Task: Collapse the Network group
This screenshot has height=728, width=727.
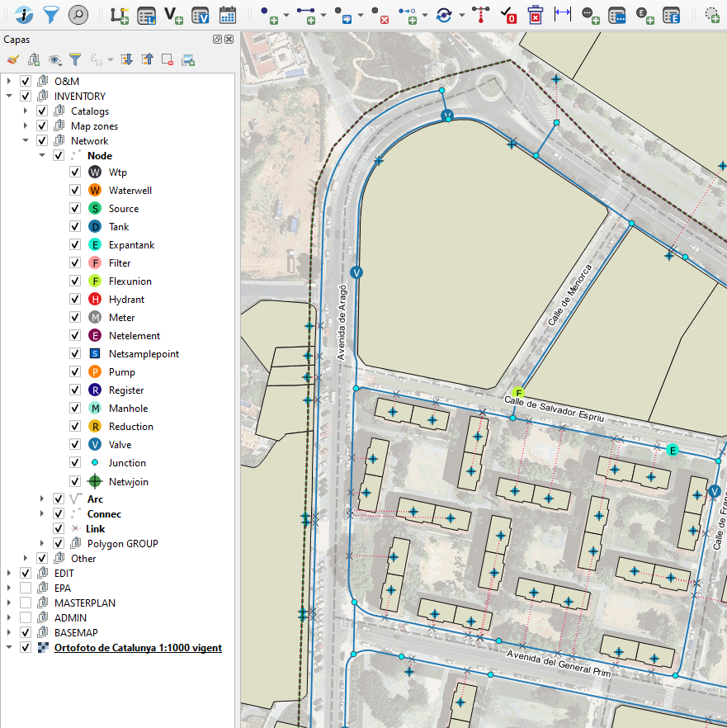Action: click(26, 140)
